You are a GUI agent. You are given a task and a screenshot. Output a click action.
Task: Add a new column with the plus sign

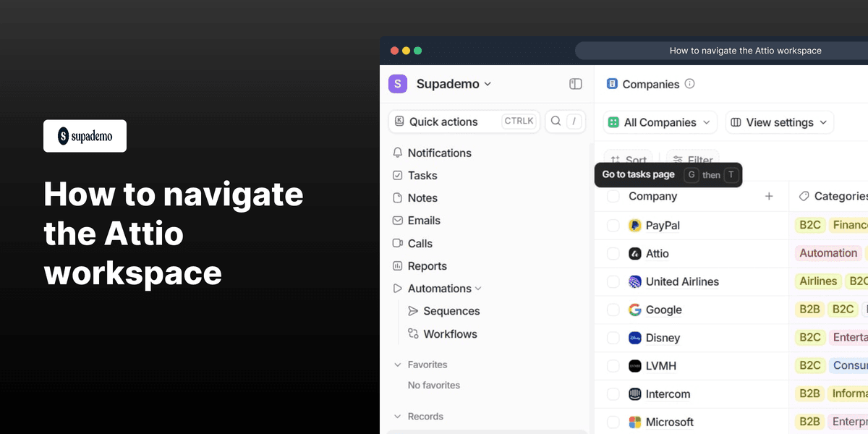click(769, 196)
